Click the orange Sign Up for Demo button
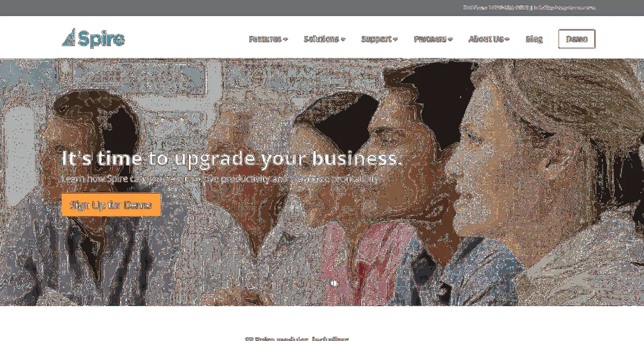The image size is (644, 341). click(x=111, y=205)
